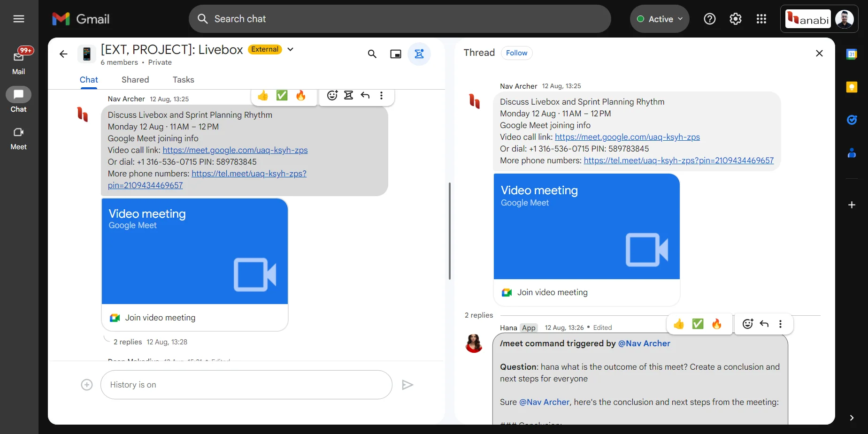Open more actions on Hana's reply
Screen dimensions: 868x434
781,324
